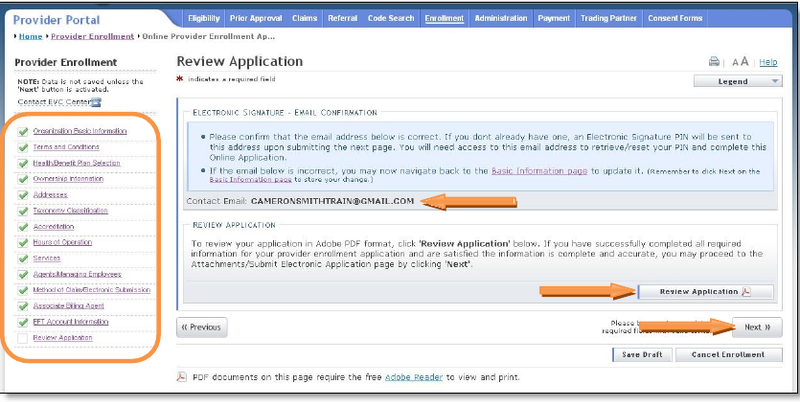
Task: Open Services step
Action: (x=46, y=258)
